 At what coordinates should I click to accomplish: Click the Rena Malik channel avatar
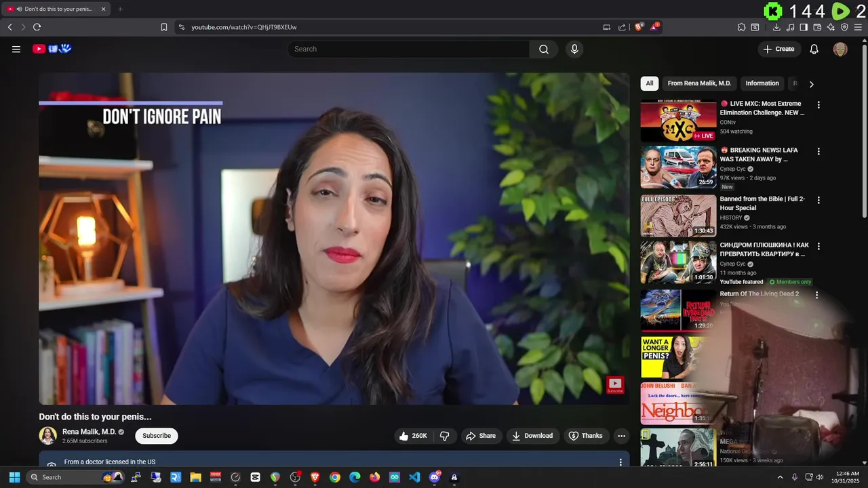coord(47,436)
